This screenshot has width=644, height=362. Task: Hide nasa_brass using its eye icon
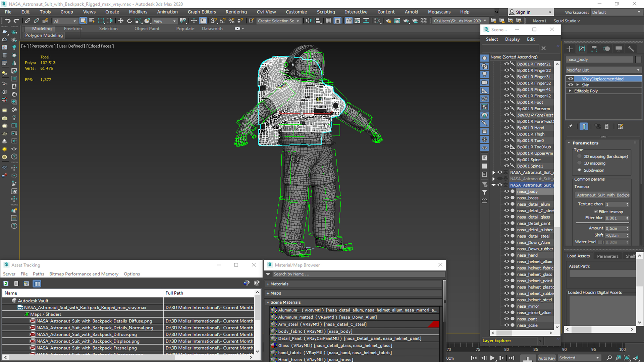(506, 198)
